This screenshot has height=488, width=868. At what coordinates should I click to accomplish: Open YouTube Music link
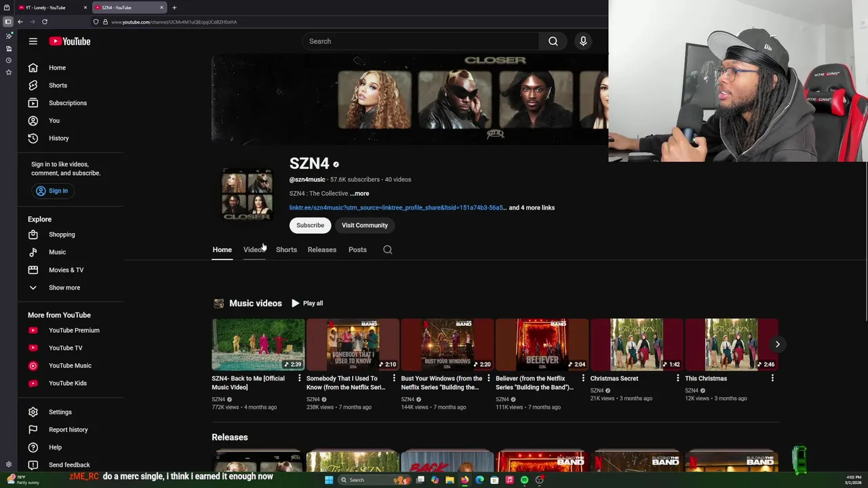click(x=70, y=365)
